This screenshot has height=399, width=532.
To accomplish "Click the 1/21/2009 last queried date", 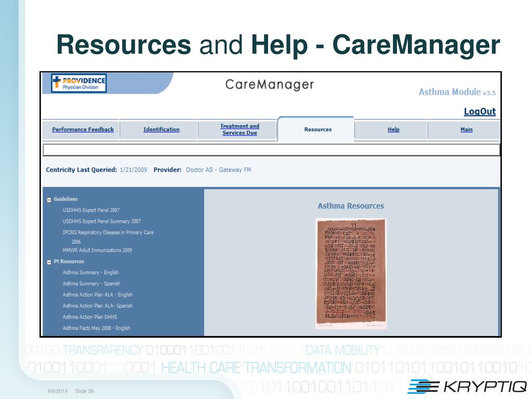I will 134,170.
